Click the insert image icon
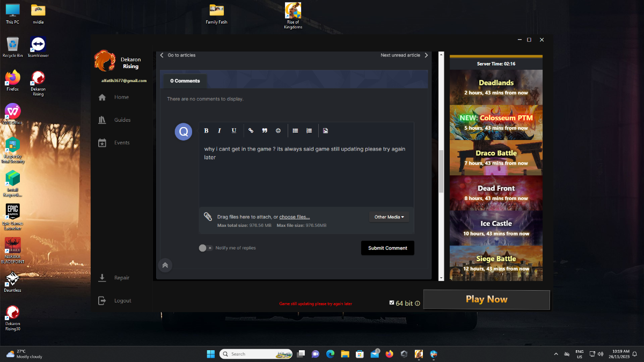The image size is (644, 362). pos(325,131)
